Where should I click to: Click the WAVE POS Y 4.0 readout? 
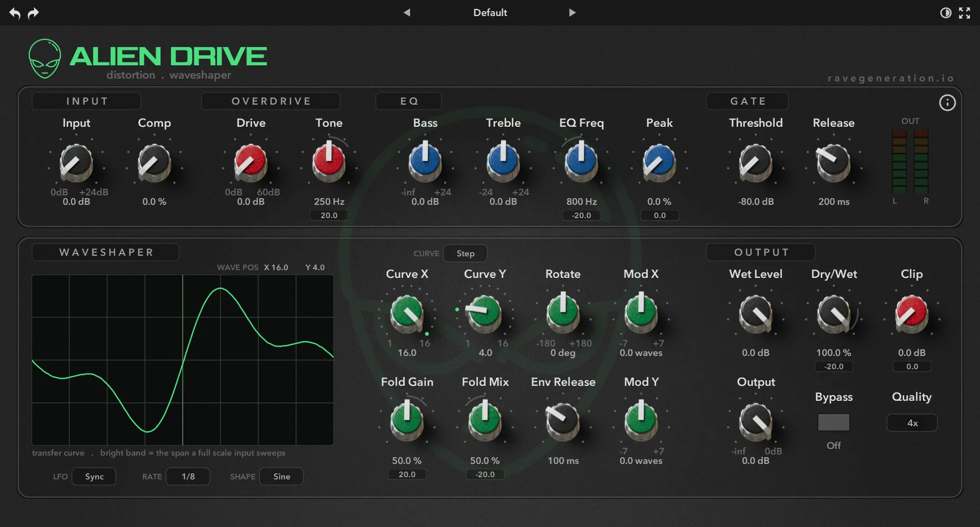315,267
